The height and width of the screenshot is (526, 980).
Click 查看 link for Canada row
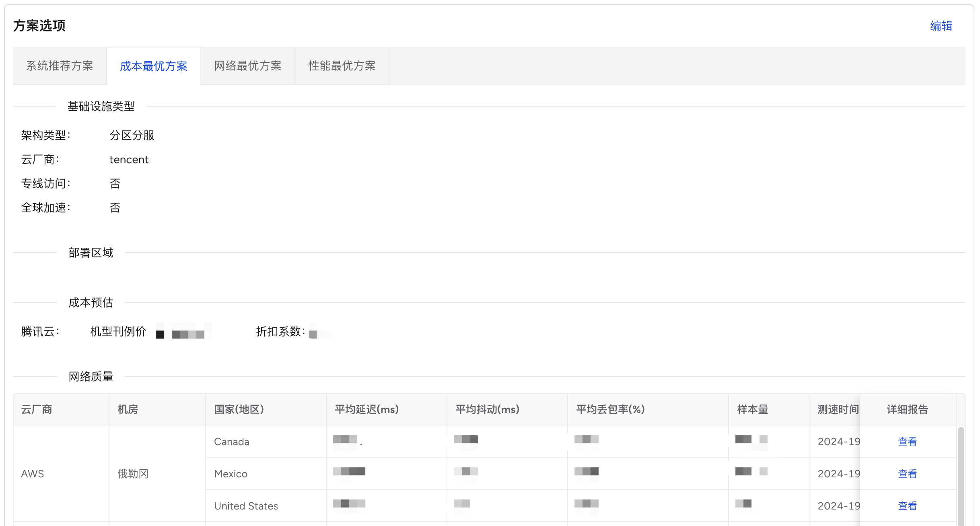click(907, 442)
